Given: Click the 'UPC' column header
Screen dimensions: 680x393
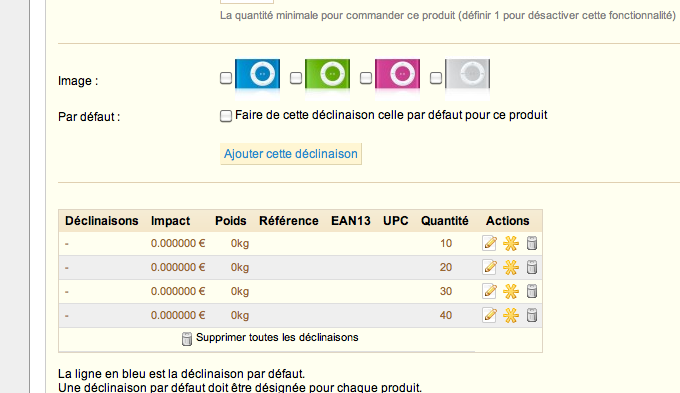Looking at the screenshot, I should pos(396,221).
